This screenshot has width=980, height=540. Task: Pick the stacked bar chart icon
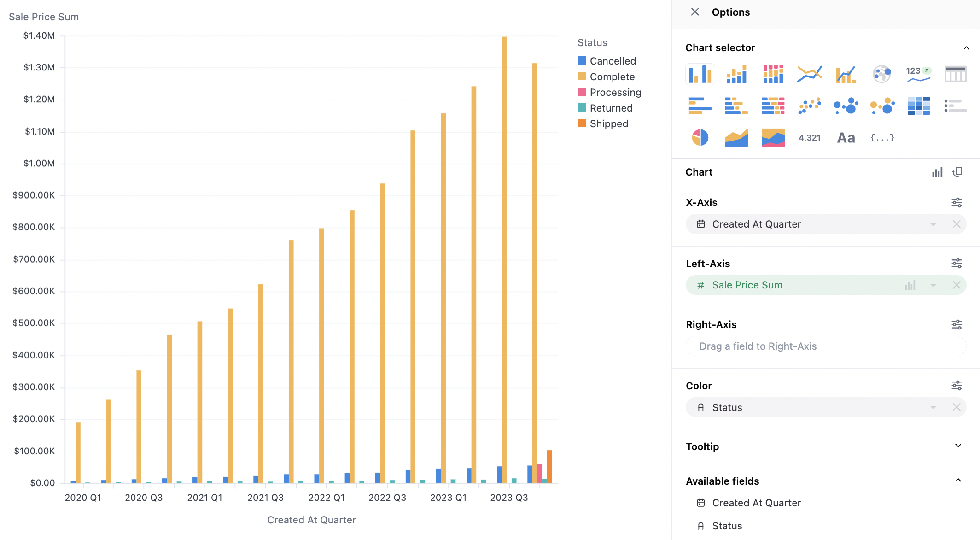click(736, 74)
